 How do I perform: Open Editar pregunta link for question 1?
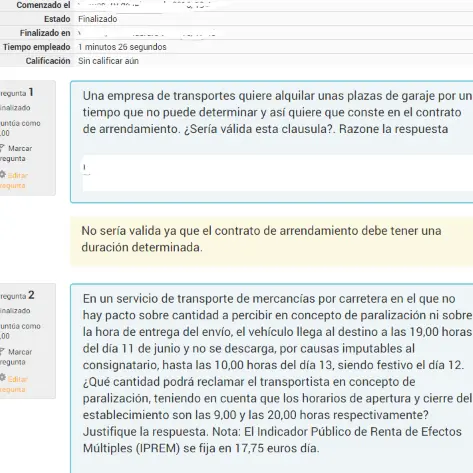click(13, 180)
